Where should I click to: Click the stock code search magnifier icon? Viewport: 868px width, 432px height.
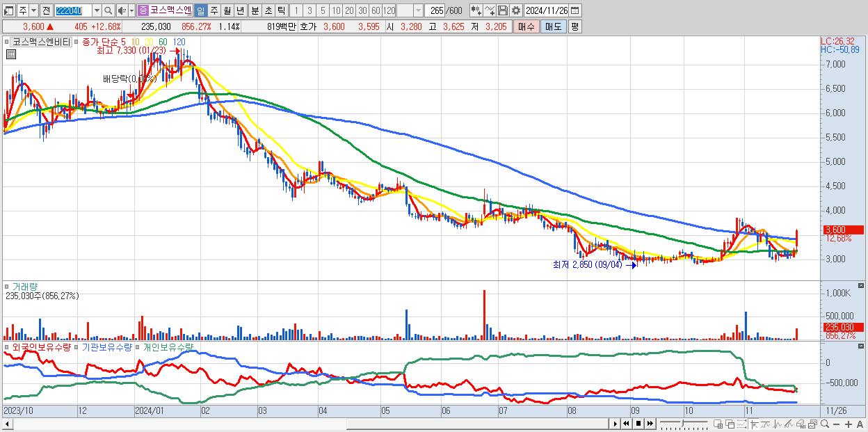[108, 10]
